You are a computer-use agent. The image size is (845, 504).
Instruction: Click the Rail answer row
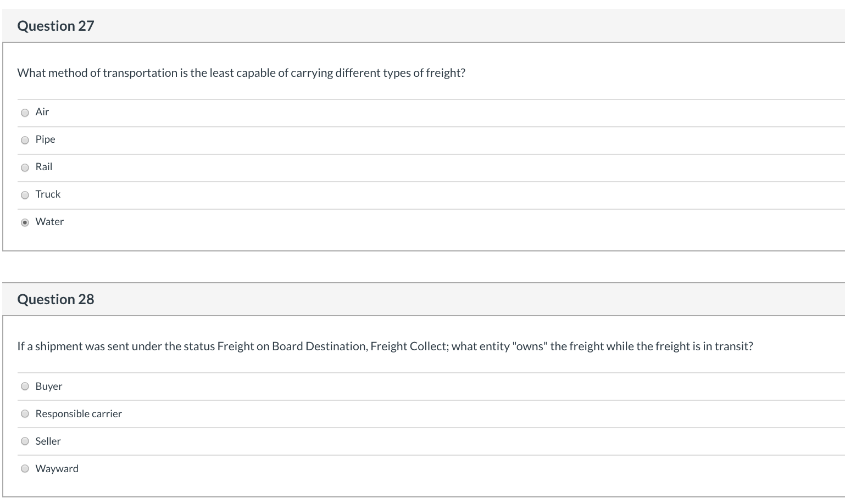click(43, 166)
